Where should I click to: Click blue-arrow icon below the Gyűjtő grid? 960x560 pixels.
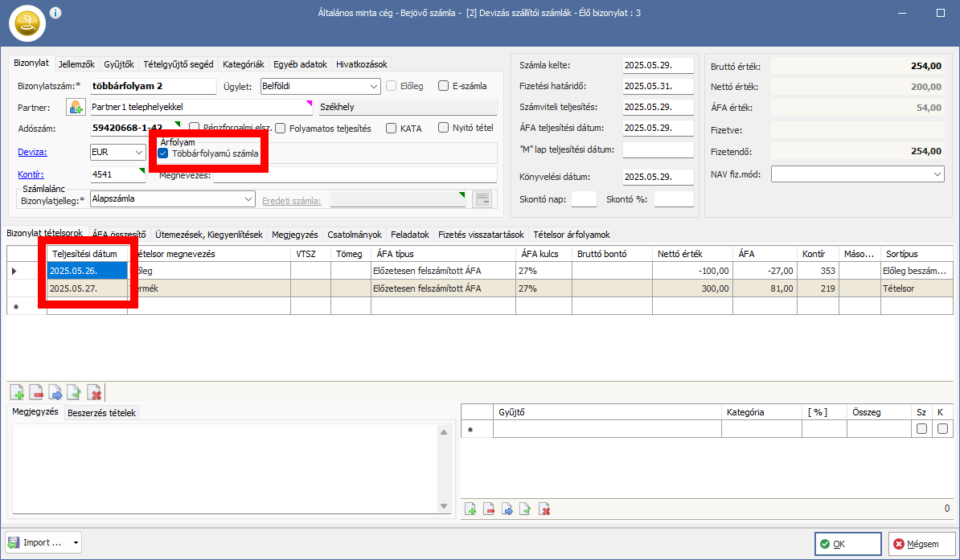[507, 509]
